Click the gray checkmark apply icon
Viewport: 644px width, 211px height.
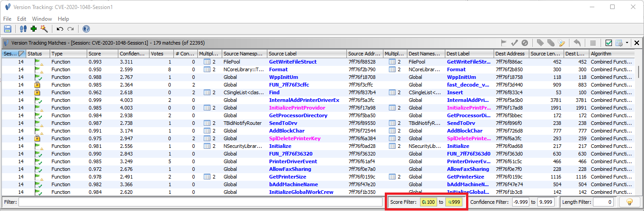514,43
